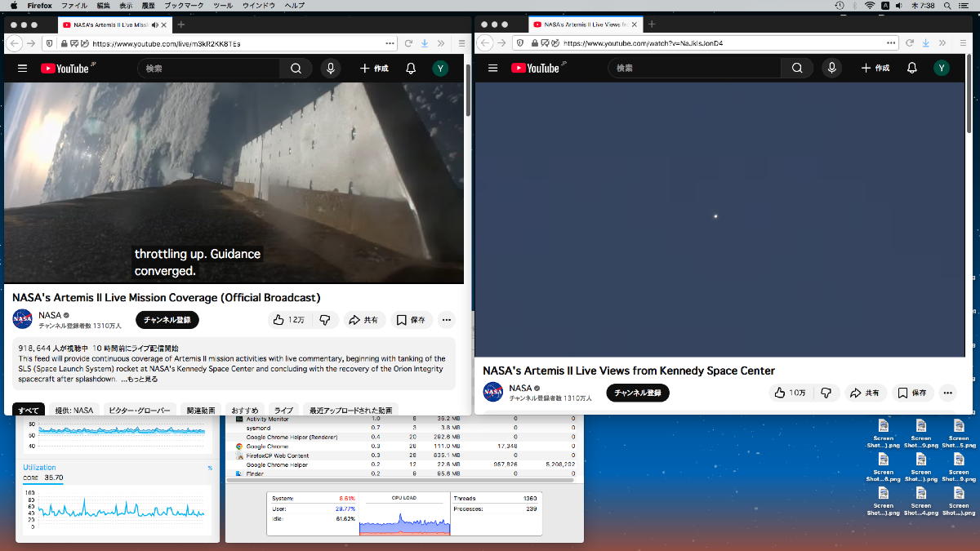Viewport: 980px width, 551px height.
Task: Expand overflow chevron in right Firefox toolbar
Action: 942,43
